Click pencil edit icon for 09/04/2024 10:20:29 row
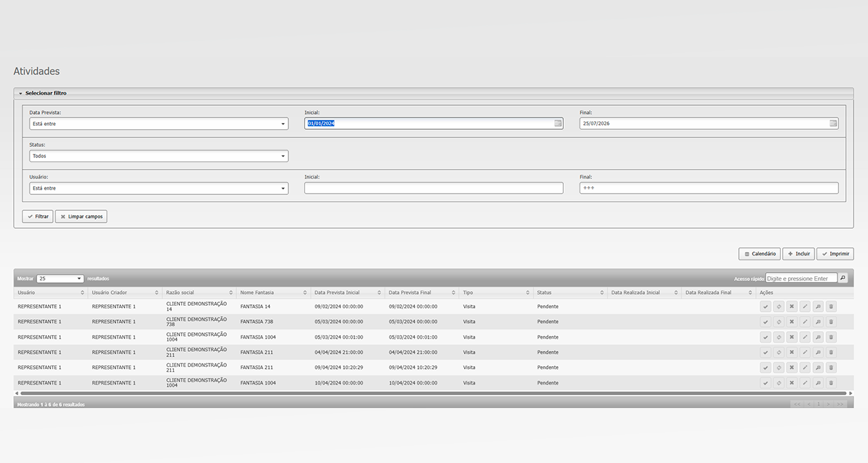This screenshot has width=868, height=463. (805, 368)
